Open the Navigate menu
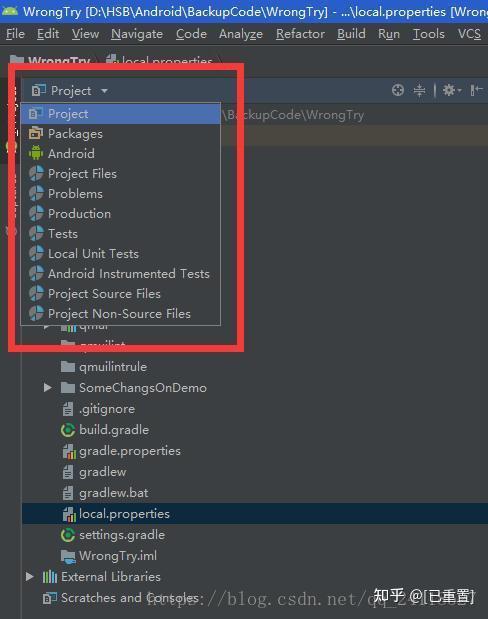Image resolution: width=488 pixels, height=619 pixels. [137, 34]
